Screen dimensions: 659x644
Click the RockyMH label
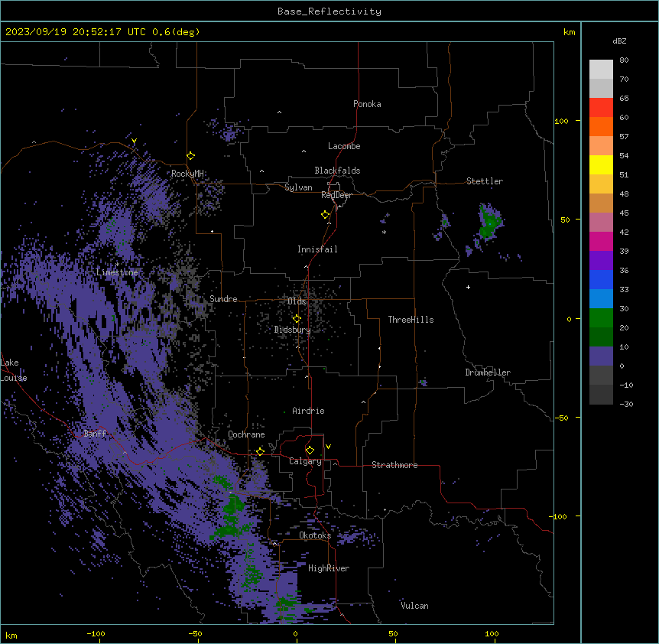click(x=187, y=174)
